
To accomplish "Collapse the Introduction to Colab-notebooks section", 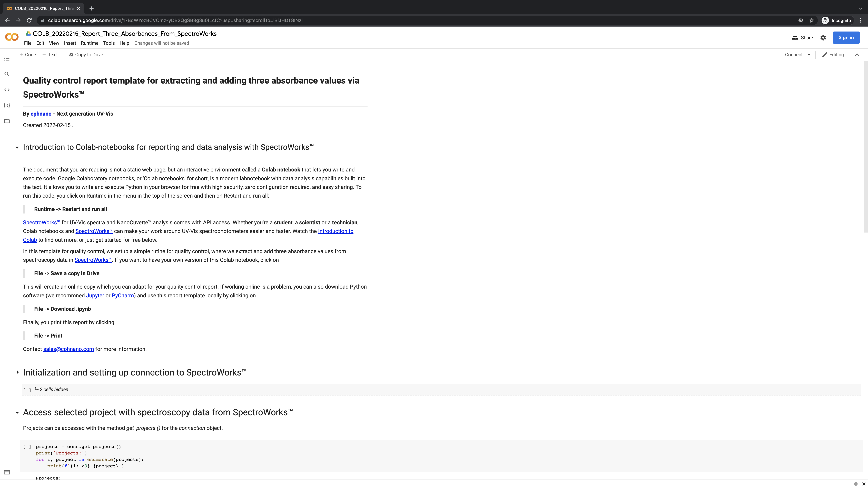I will coord(17,147).
